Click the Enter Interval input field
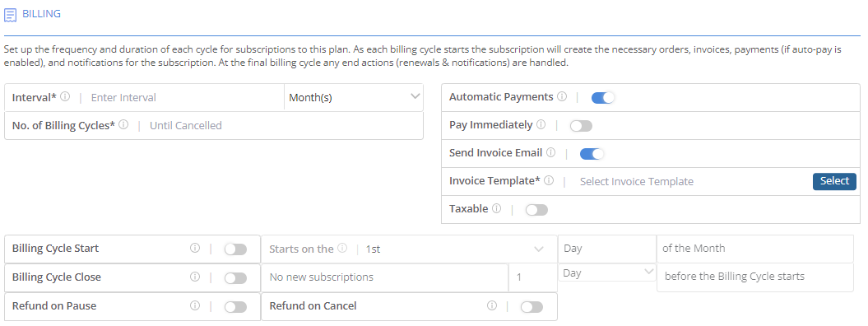This screenshot has width=868, height=326. coord(184,97)
